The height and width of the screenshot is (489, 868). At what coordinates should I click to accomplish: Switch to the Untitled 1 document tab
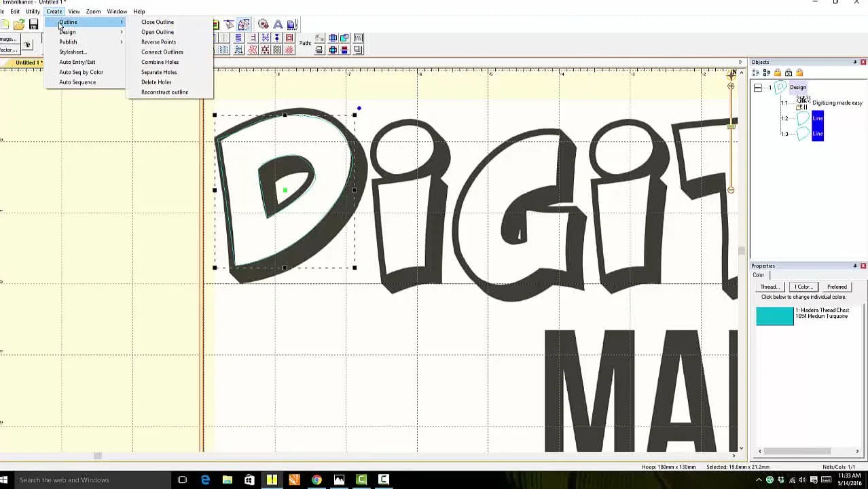pos(29,62)
